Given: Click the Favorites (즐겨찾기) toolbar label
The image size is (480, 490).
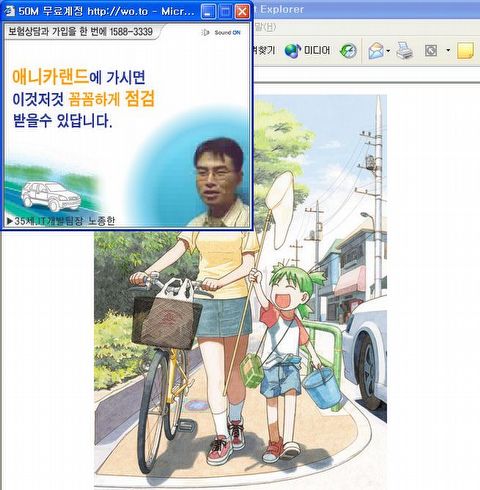Looking at the screenshot, I should (x=263, y=50).
